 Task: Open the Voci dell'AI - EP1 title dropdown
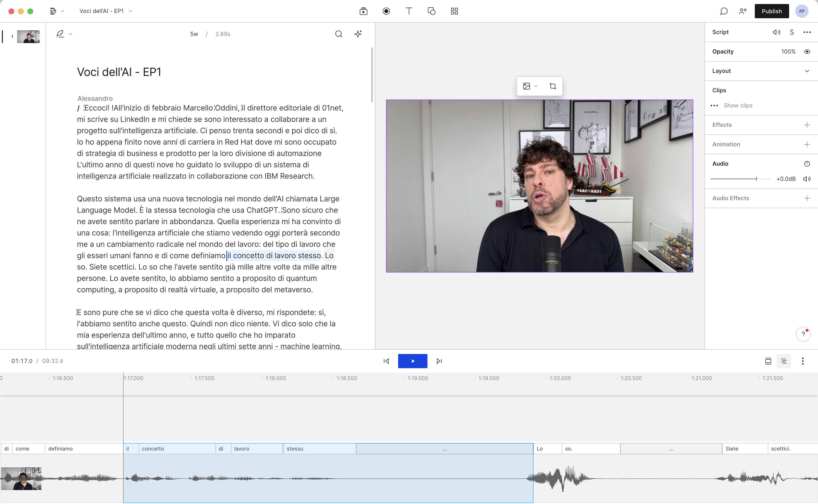[x=106, y=11]
